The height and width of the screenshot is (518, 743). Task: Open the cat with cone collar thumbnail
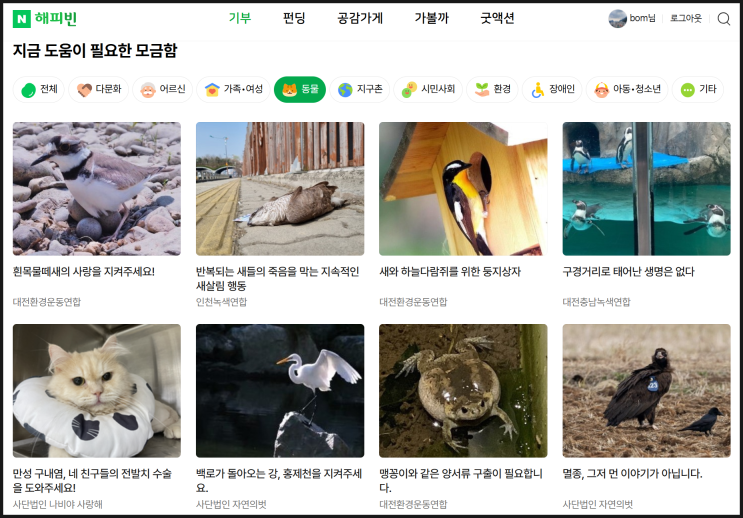click(97, 391)
